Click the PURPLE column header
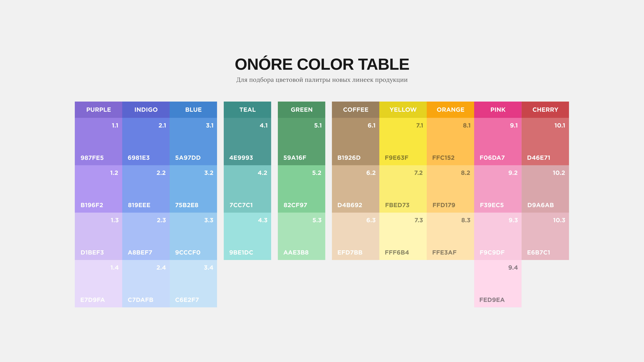 tap(98, 110)
